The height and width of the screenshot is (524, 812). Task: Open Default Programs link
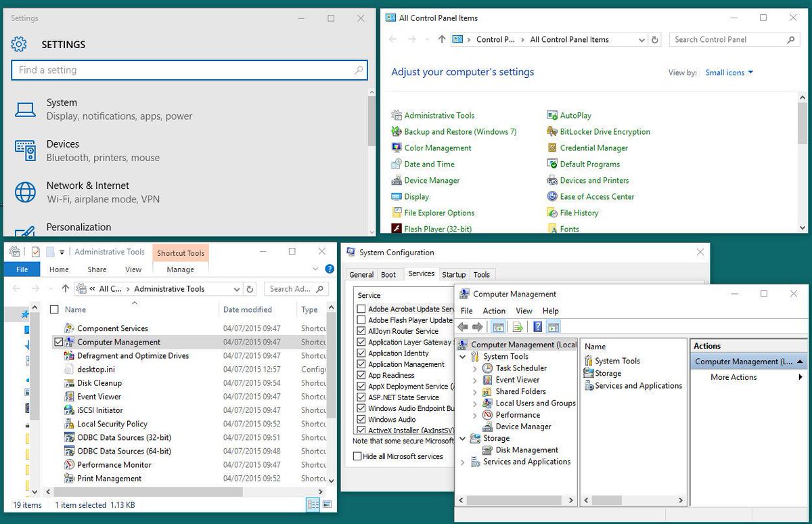click(589, 165)
